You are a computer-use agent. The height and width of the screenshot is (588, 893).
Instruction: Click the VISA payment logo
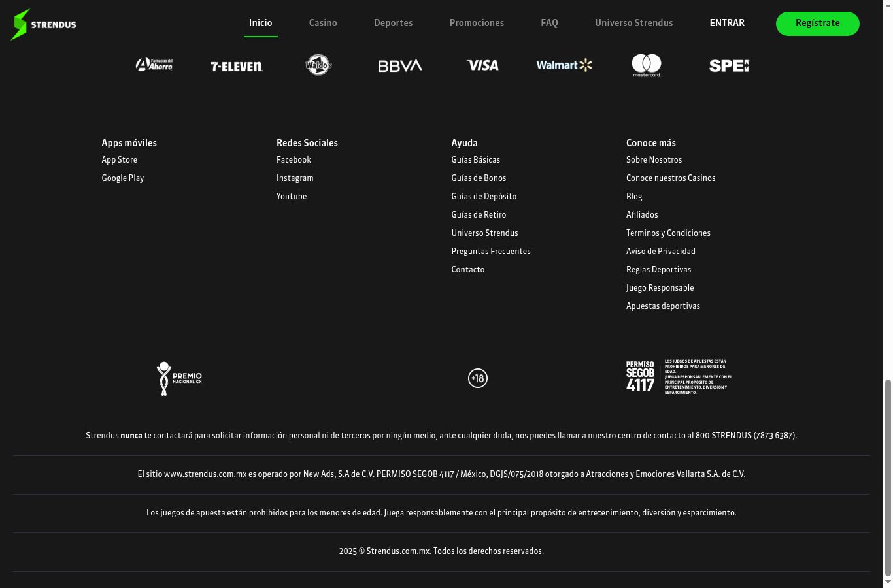coord(483,65)
